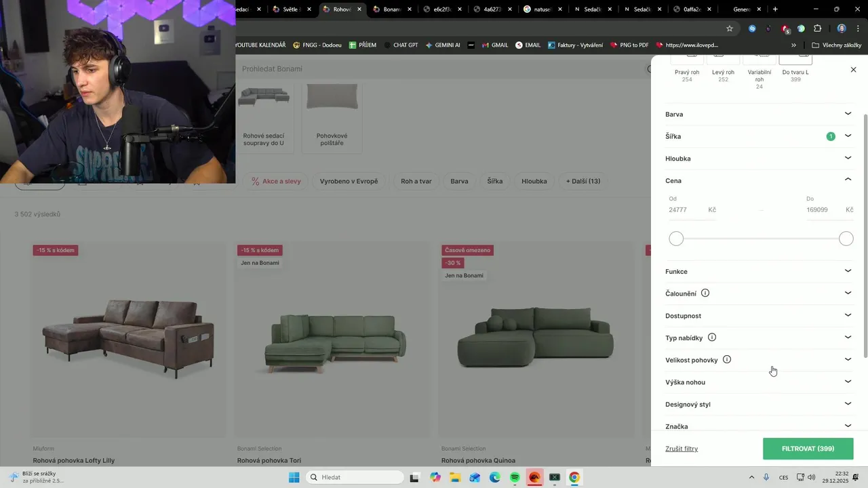Open the Chrome profile avatar
This screenshot has height=488, width=868.
(842, 28)
